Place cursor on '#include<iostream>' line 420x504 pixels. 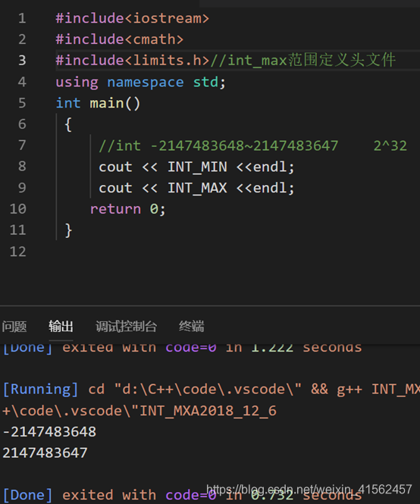[132, 18]
